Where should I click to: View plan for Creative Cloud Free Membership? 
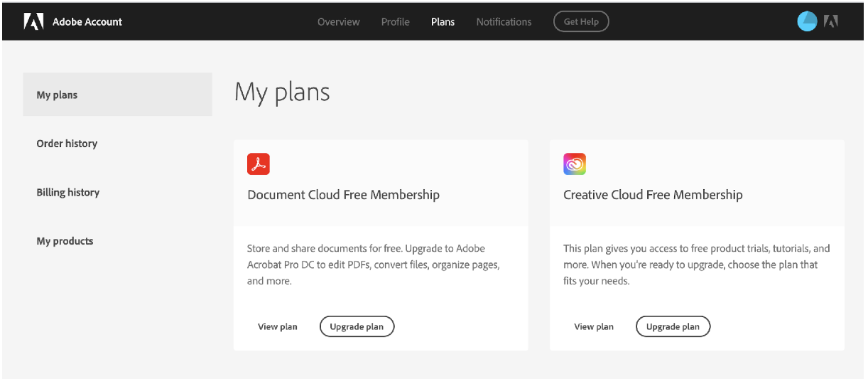coord(594,327)
